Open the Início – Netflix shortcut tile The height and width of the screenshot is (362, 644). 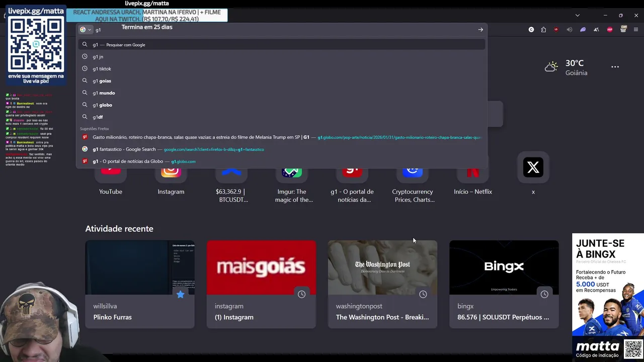(473, 182)
